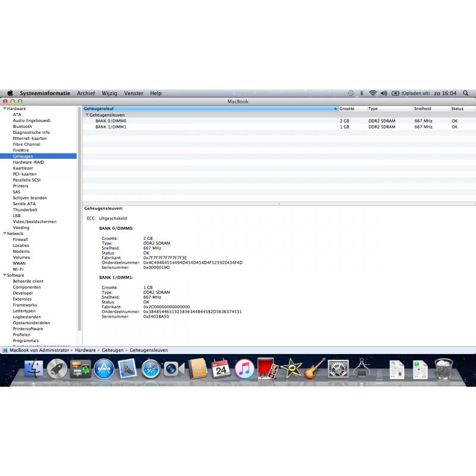The width and height of the screenshot is (476, 476).
Task: Click the clock showing zo 16:04
Action: tap(445, 93)
